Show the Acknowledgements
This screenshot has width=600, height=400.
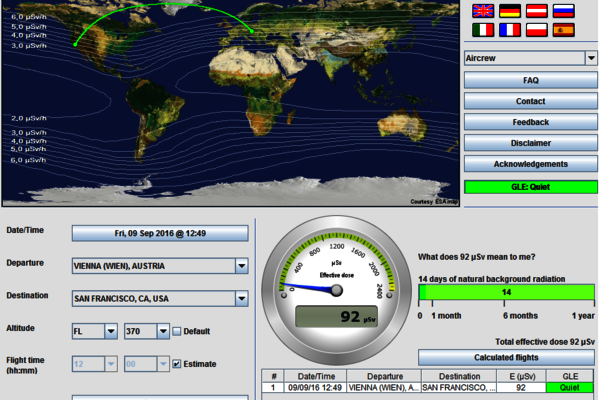click(x=531, y=164)
